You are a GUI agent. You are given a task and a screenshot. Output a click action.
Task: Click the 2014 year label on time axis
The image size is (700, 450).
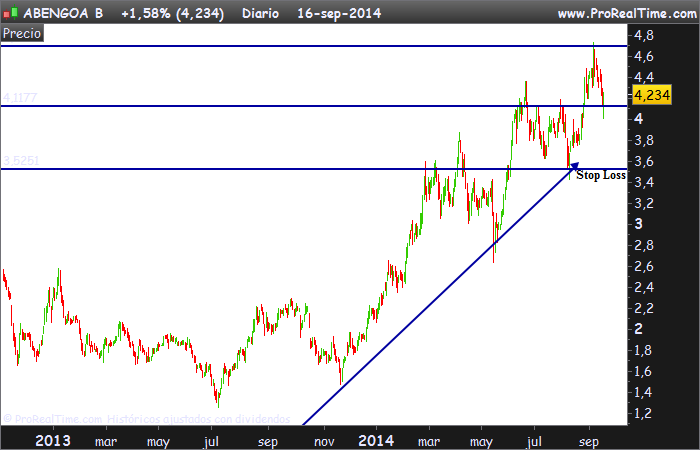click(x=376, y=441)
